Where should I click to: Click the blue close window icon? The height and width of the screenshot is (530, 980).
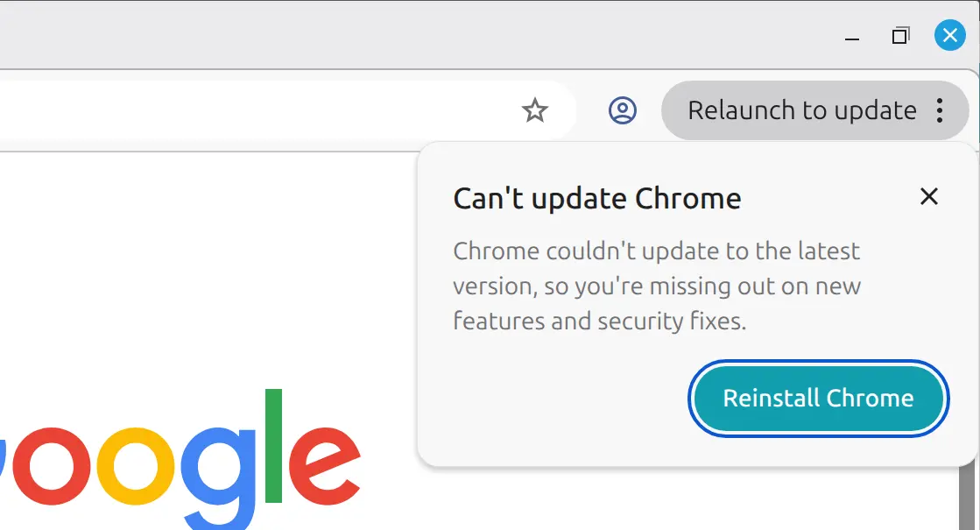pyautogui.click(x=949, y=35)
